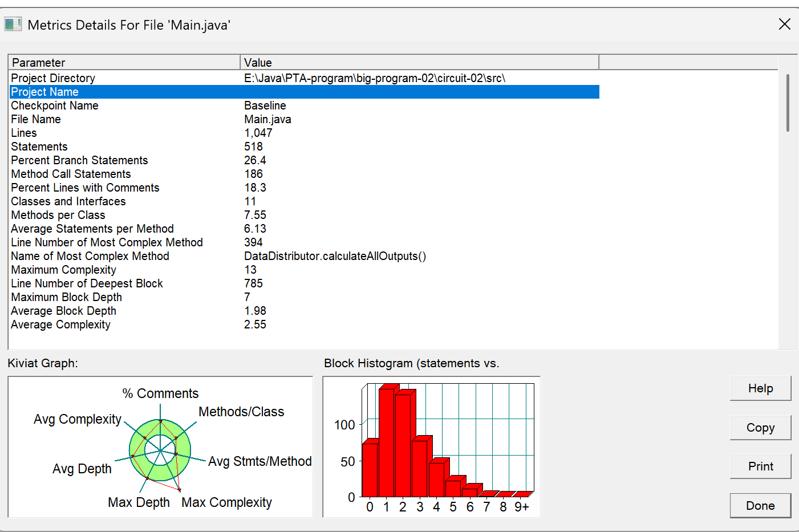Select the Percent Branch Statements row
The image size is (799, 532).
[305, 160]
